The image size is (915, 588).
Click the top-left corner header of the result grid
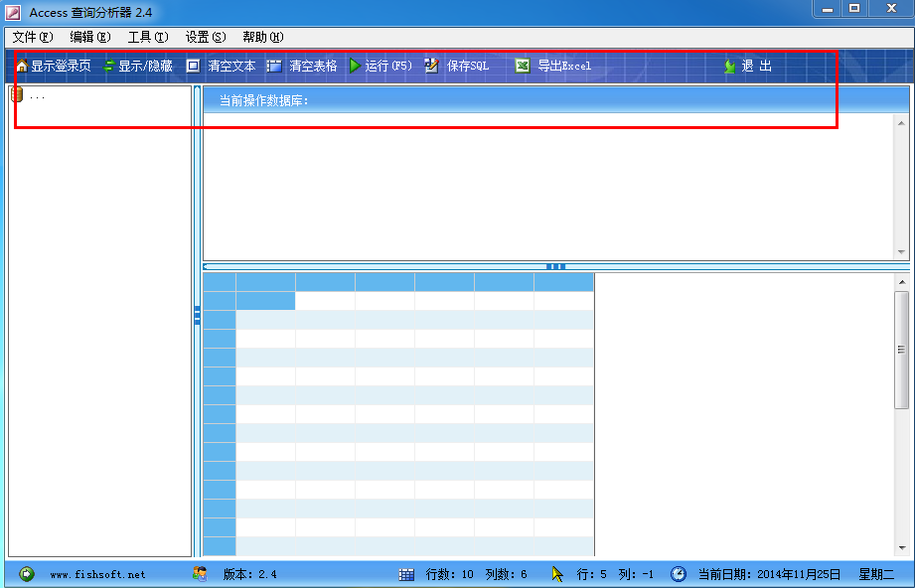coord(220,282)
